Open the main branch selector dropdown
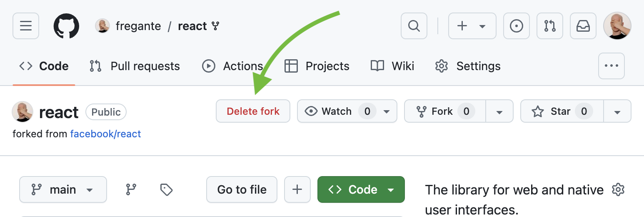The height and width of the screenshot is (217, 644). click(63, 190)
